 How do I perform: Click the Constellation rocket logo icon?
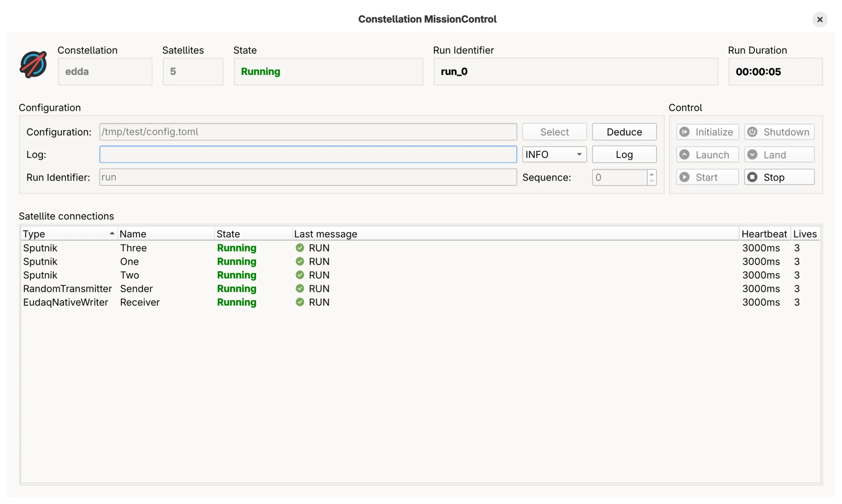33,64
